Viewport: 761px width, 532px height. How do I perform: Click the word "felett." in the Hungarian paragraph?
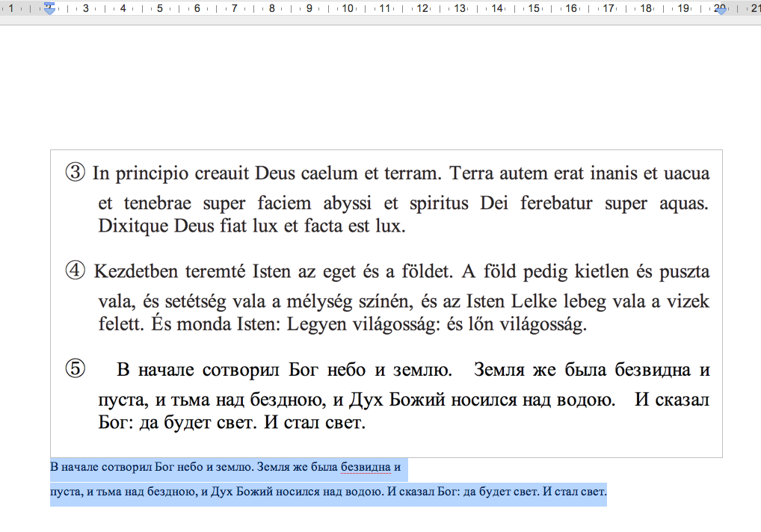coord(122,325)
